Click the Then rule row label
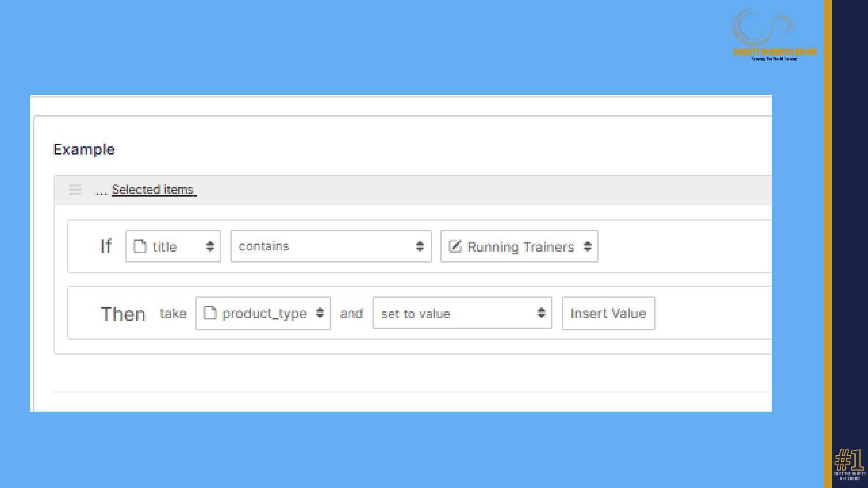The height and width of the screenshot is (488, 868). [123, 314]
